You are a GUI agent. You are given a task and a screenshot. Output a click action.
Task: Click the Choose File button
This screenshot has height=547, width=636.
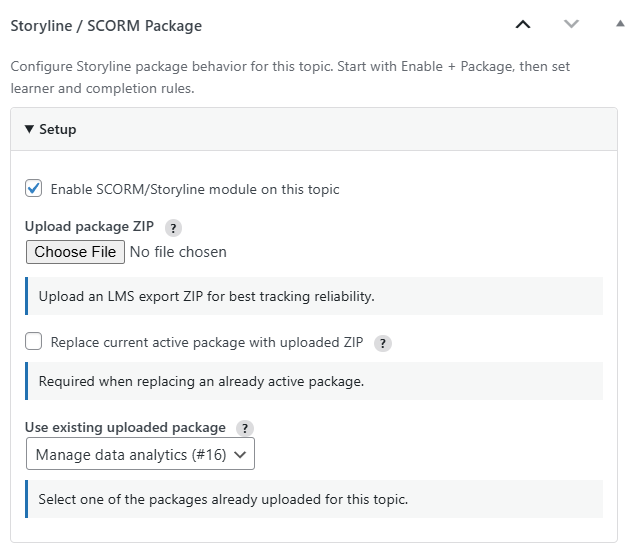(75, 252)
